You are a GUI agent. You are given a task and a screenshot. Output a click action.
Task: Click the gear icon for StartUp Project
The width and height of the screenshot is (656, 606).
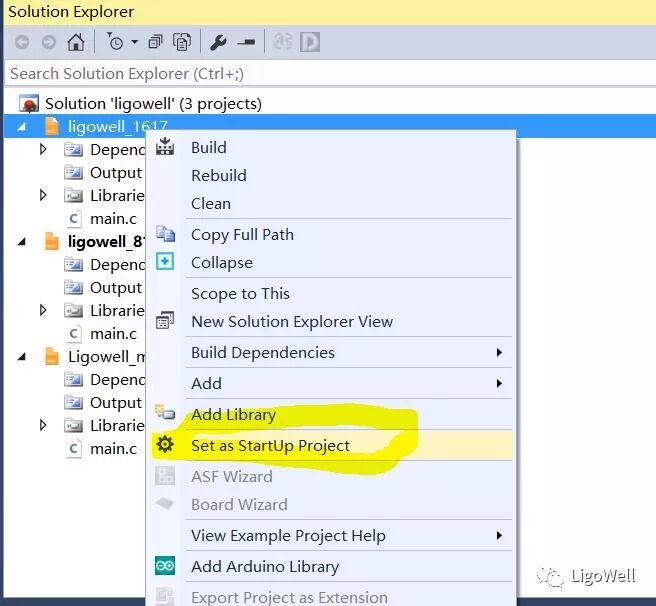coord(165,444)
